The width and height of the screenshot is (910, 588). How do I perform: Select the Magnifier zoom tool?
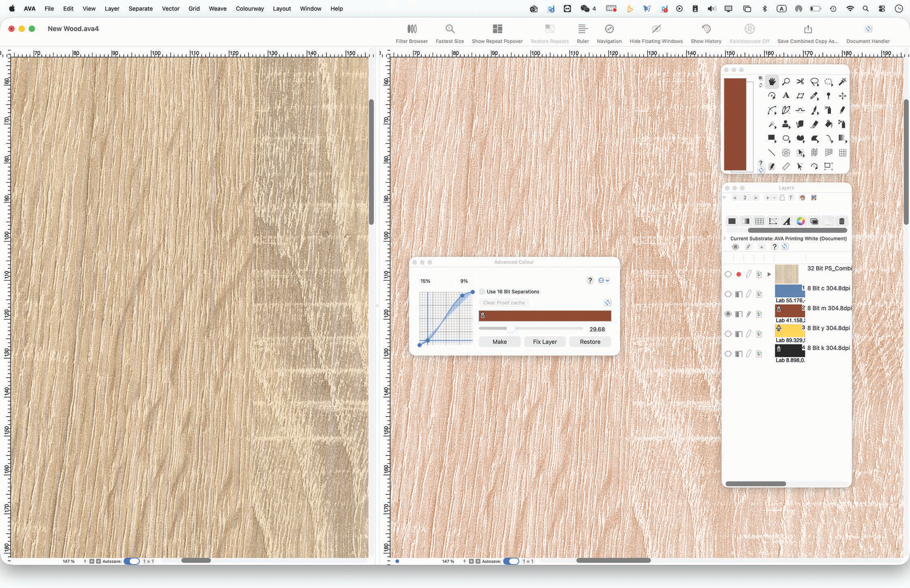click(x=786, y=81)
